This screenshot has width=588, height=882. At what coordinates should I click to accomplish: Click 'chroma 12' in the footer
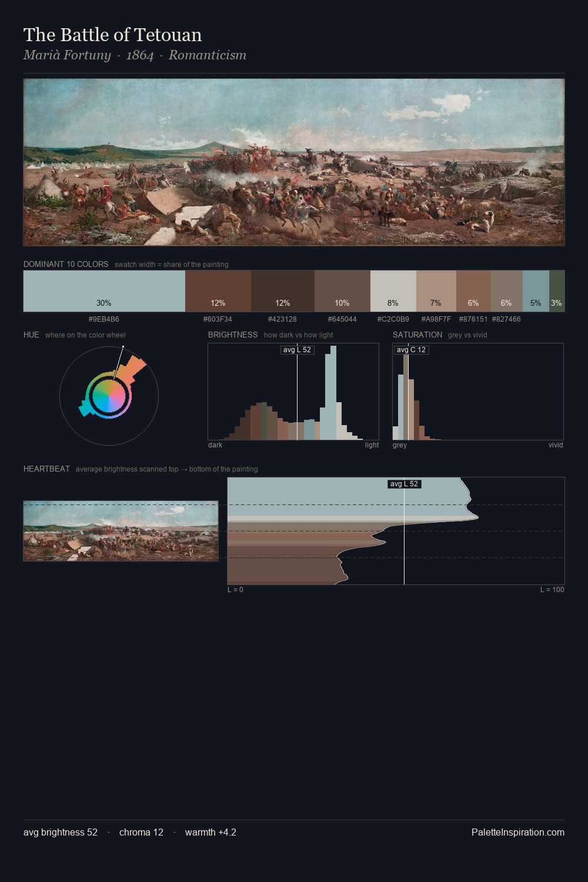pos(141,832)
